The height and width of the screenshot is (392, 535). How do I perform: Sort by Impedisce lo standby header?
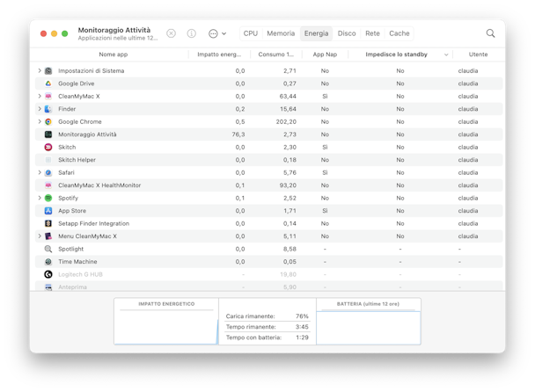pyautogui.click(x=396, y=54)
